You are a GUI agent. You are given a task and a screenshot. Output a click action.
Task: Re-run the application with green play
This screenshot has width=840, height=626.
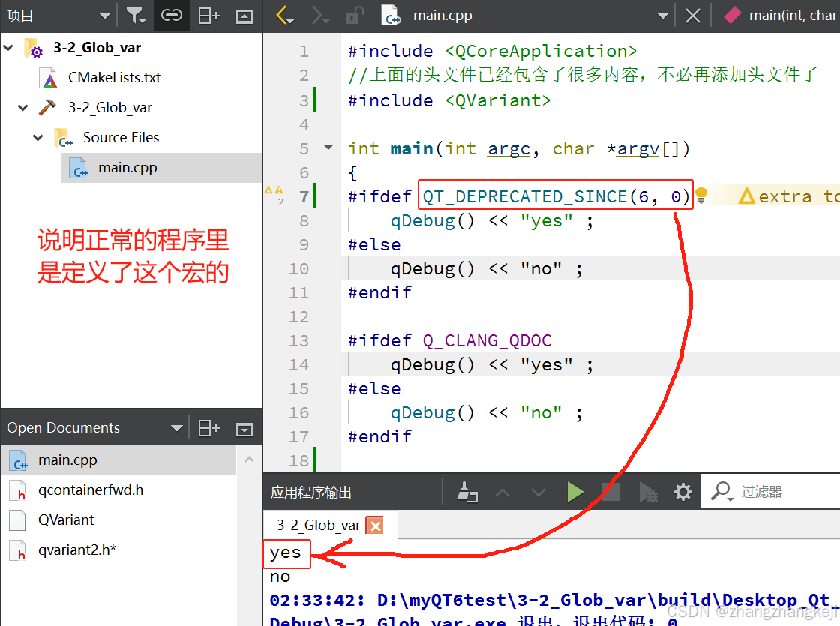coord(574,492)
